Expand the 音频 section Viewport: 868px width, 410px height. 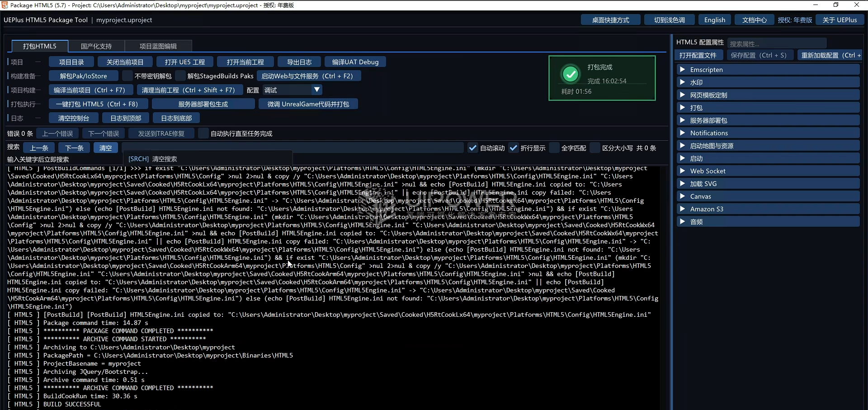tap(768, 222)
